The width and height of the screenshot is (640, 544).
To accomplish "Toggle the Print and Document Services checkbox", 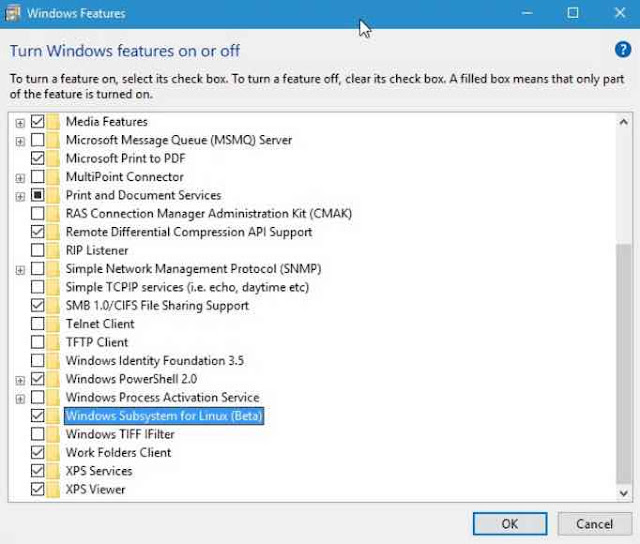I will (38, 195).
